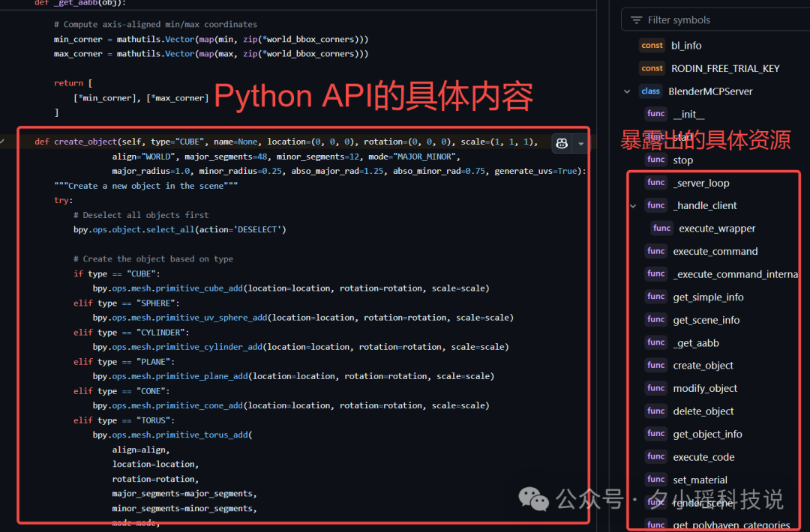Viewport: 810px width, 532px height.
Task: Click the const badge beside bl_info
Action: pyautogui.click(x=652, y=46)
